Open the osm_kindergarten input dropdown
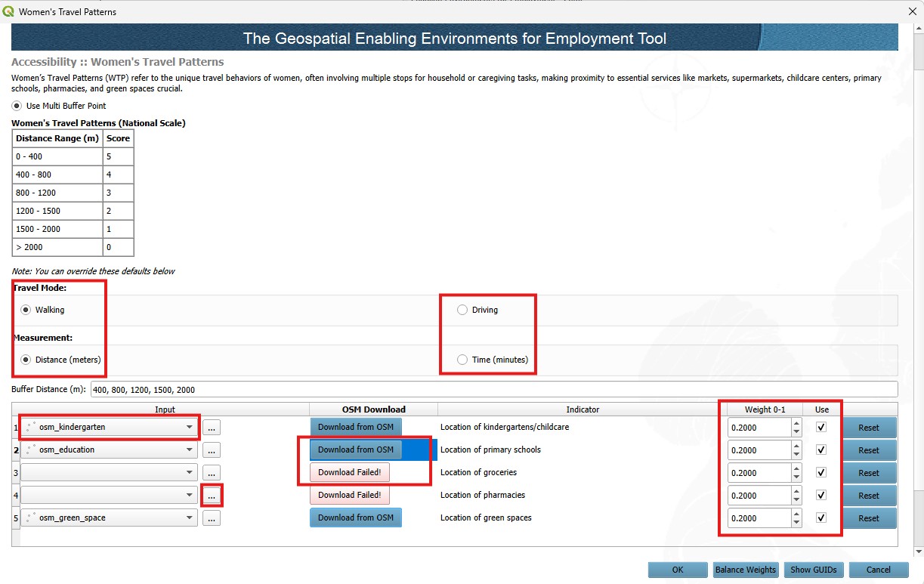Viewport: 924px width, 584px height. (109, 427)
